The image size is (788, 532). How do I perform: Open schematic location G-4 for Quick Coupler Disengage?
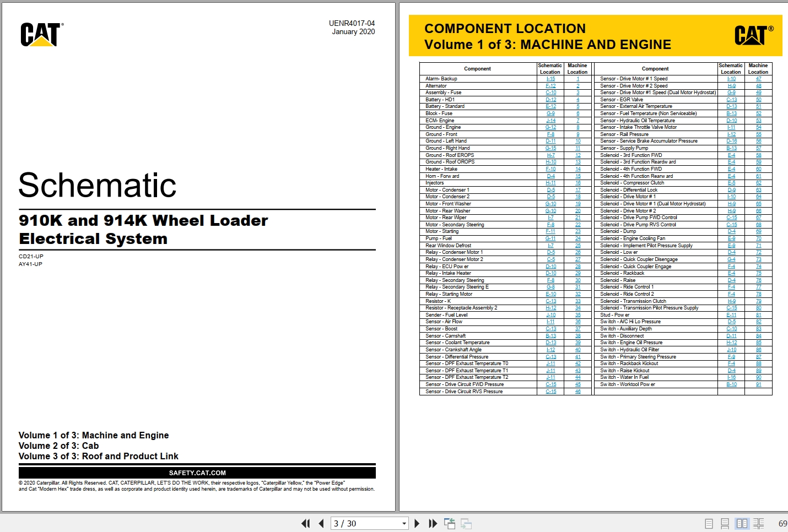coord(731,259)
